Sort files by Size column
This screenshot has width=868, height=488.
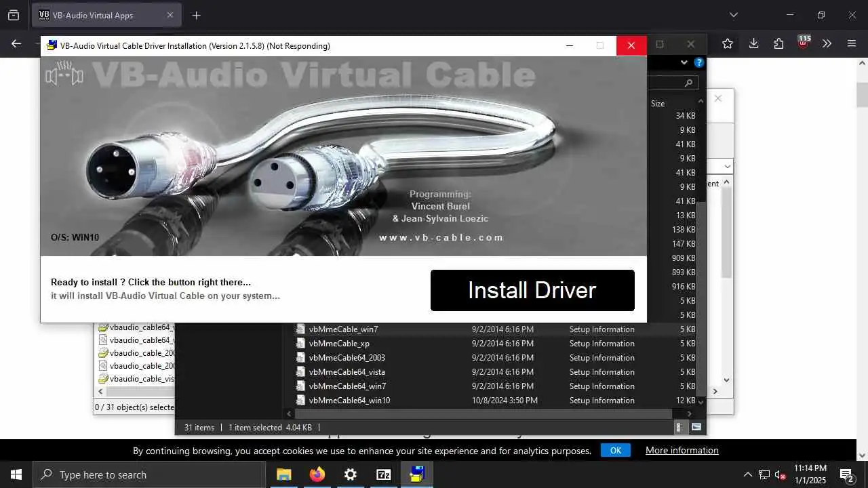[x=658, y=104]
